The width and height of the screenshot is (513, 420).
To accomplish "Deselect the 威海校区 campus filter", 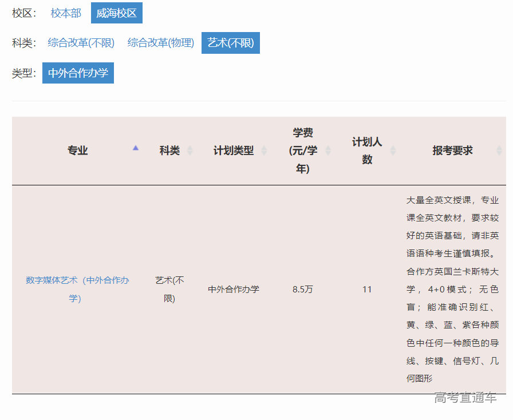I will (x=116, y=13).
